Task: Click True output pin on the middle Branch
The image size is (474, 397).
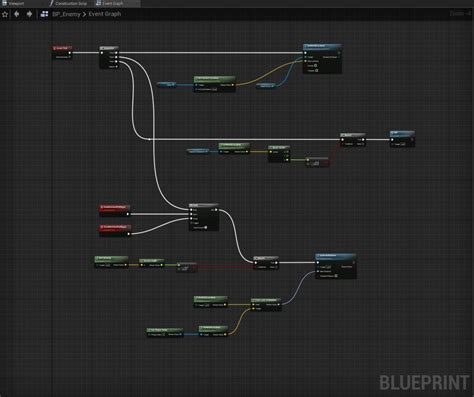Action: pos(363,140)
